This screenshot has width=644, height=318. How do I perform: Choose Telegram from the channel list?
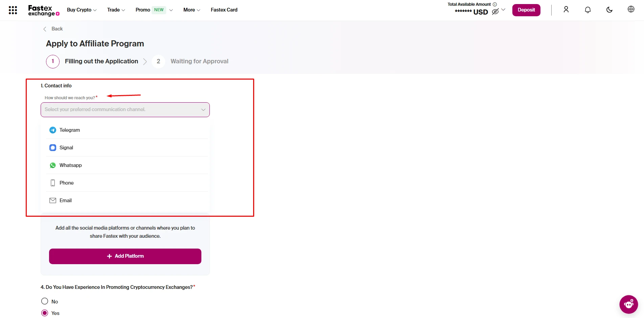[70, 130]
